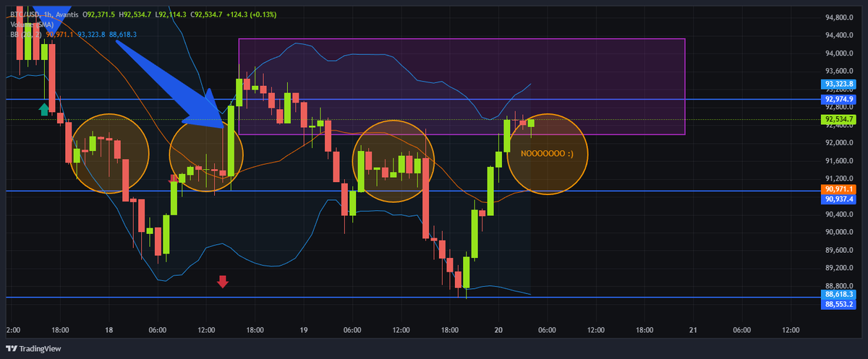Select the NOOOOOOO :) text annotation
This screenshot has width=868, height=359.
pyautogui.click(x=547, y=154)
